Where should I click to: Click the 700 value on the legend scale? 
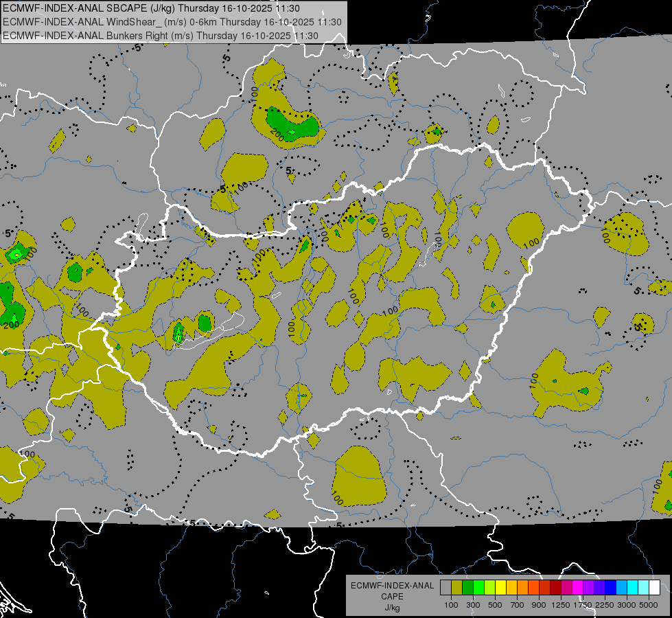coord(517,605)
